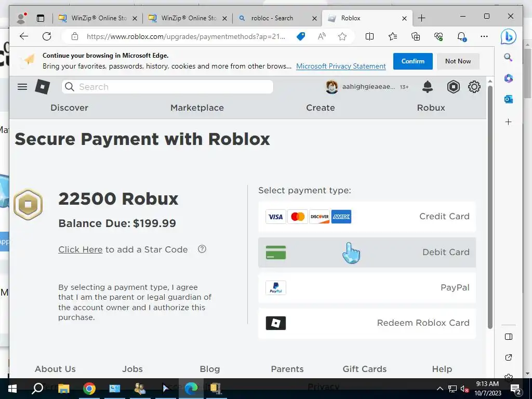Click the Roblox page scrollbar

pos(490,207)
